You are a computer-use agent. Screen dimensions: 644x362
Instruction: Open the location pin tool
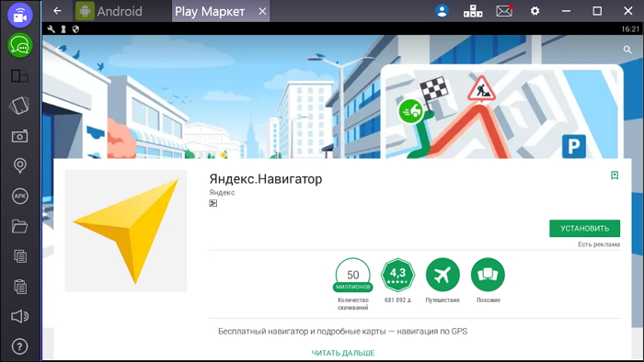[x=19, y=165]
